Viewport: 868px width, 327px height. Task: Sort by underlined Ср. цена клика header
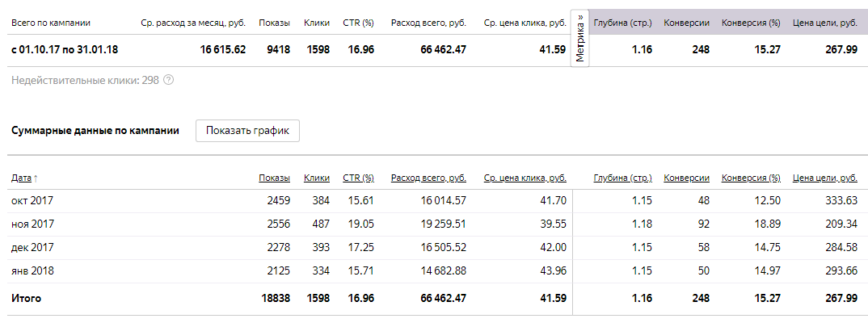(525, 178)
